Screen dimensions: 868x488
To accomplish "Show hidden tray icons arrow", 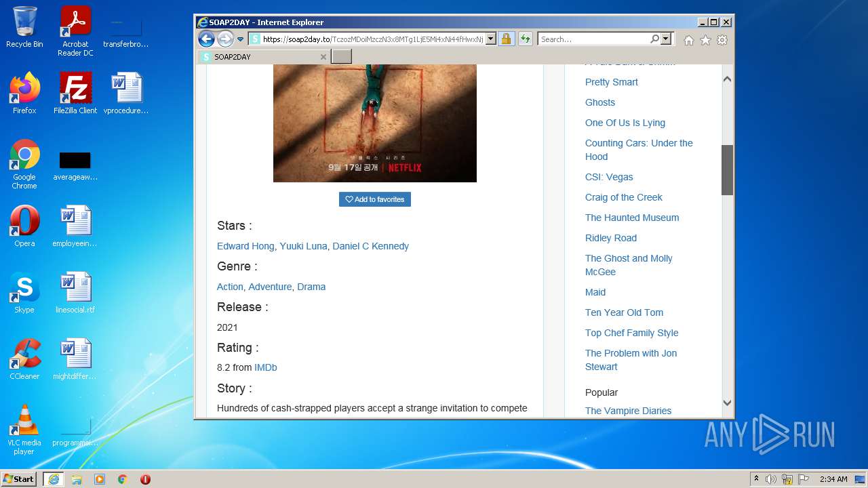I will click(756, 479).
